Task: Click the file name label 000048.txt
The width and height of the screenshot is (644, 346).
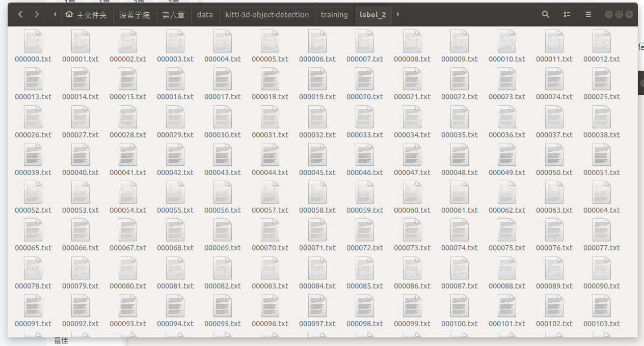Action: click(x=460, y=172)
